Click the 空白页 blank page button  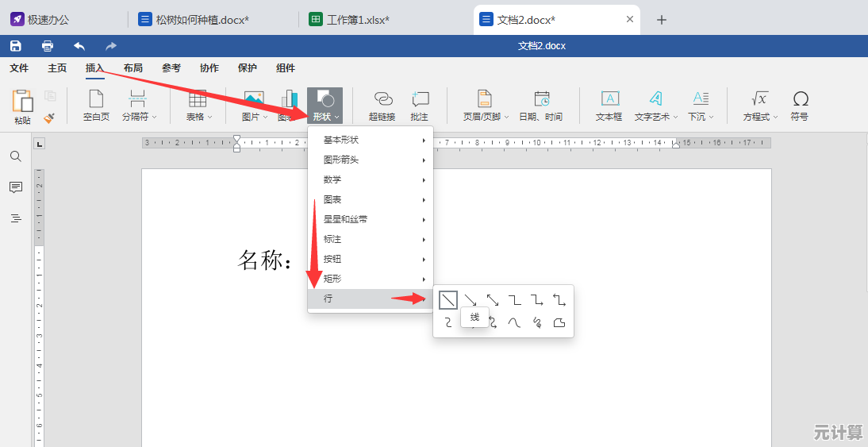click(96, 106)
